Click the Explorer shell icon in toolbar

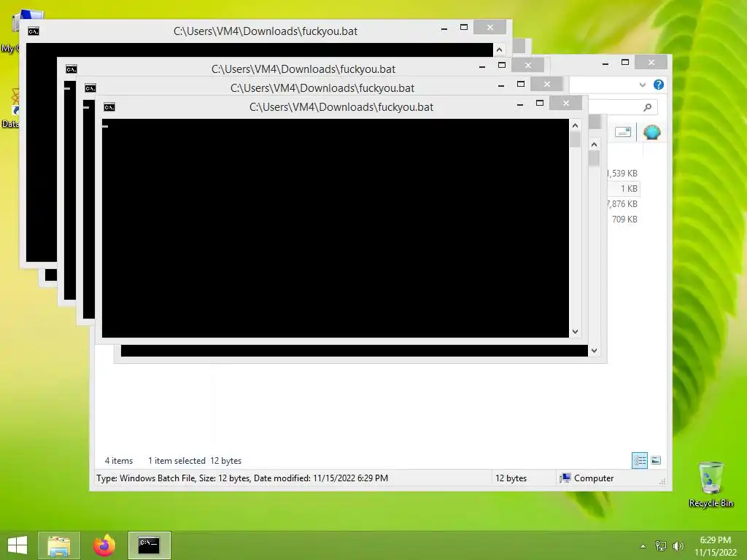pos(651,132)
